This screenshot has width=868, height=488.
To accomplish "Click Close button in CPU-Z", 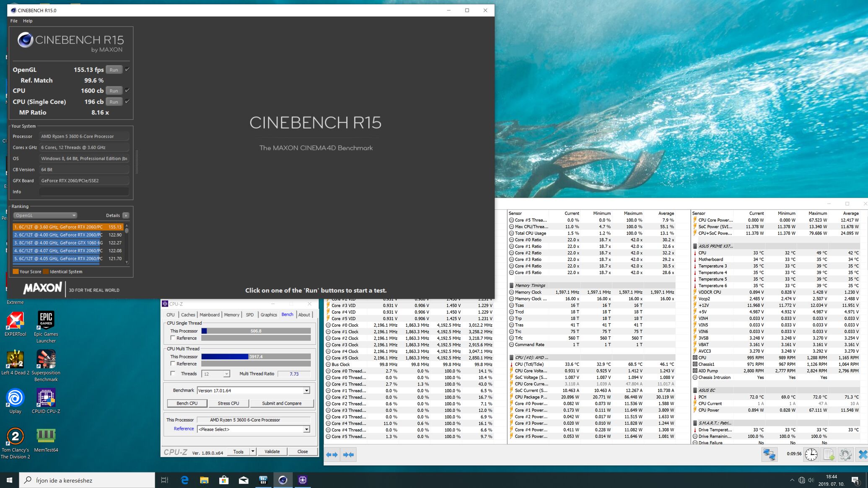I will tap(303, 452).
